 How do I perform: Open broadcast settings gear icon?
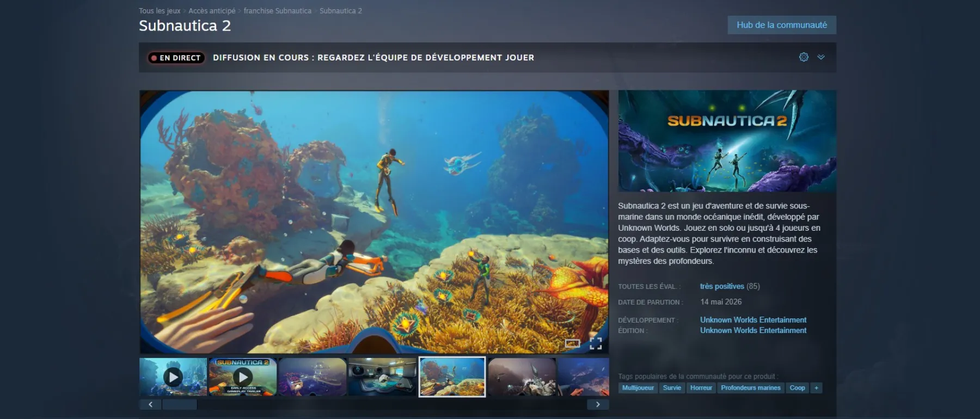(x=804, y=57)
